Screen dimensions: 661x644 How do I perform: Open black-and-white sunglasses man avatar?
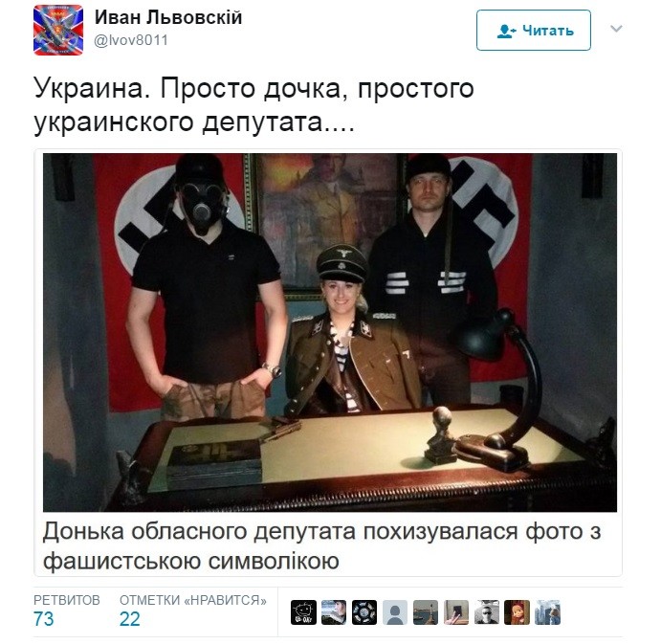click(x=487, y=612)
